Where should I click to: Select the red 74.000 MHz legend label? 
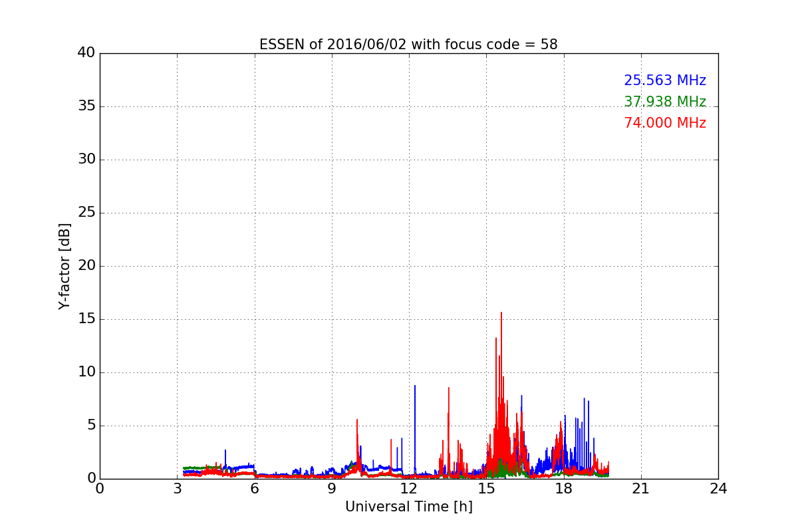(x=665, y=123)
